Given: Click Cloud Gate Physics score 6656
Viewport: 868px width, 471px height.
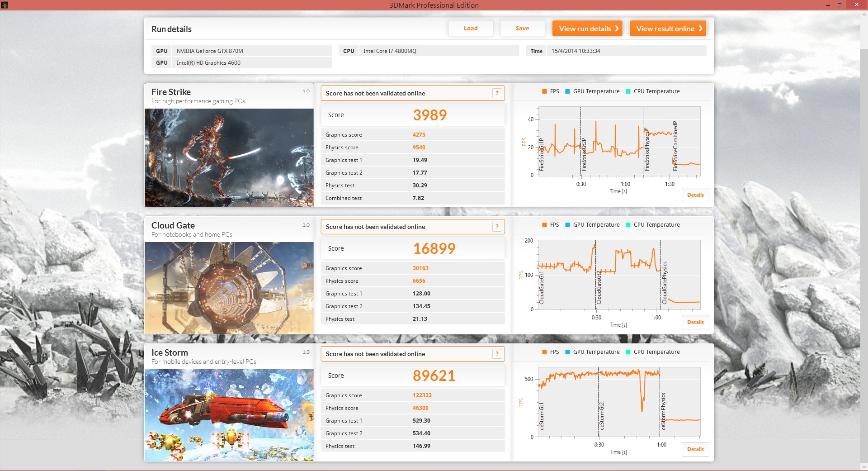Looking at the screenshot, I should (x=419, y=281).
